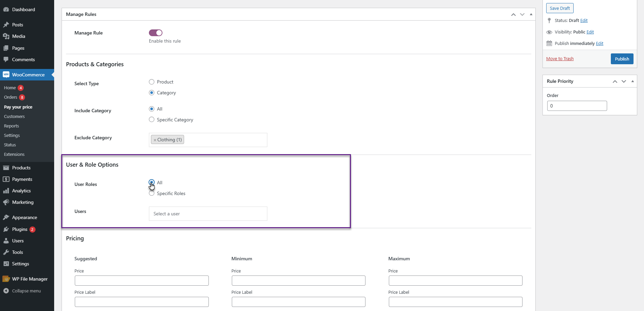Image resolution: width=644 pixels, height=311 pixels.
Task: Click the Dashboard gauge icon
Action: coord(6,9)
